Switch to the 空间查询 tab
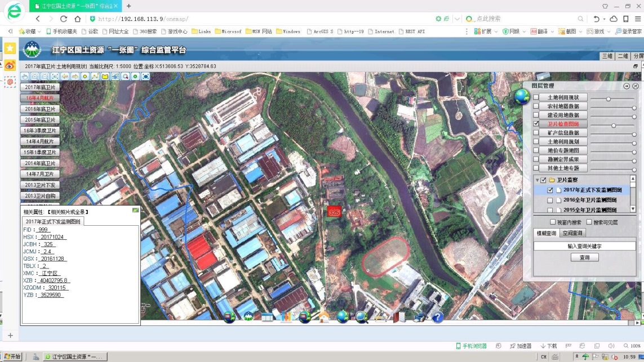The width and height of the screenshot is (644, 362). click(572, 233)
